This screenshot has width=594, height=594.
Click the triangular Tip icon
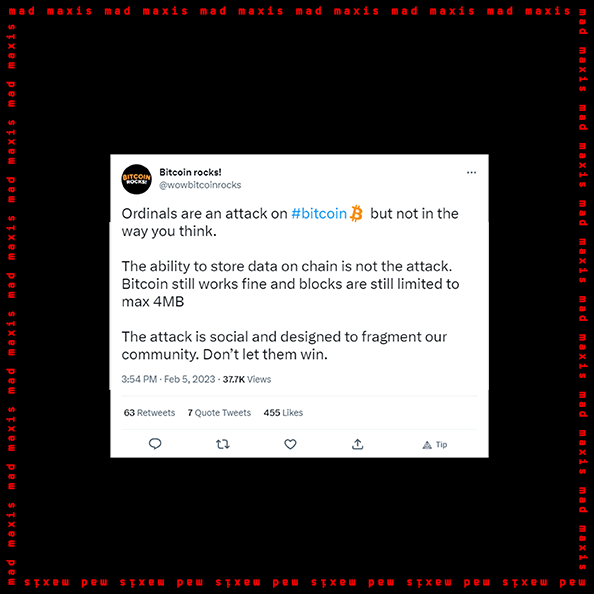[x=427, y=445]
